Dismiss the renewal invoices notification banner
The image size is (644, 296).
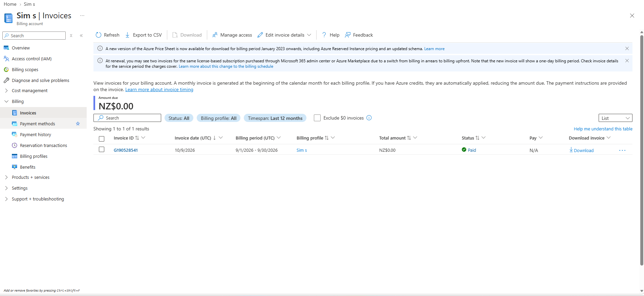coord(627,61)
